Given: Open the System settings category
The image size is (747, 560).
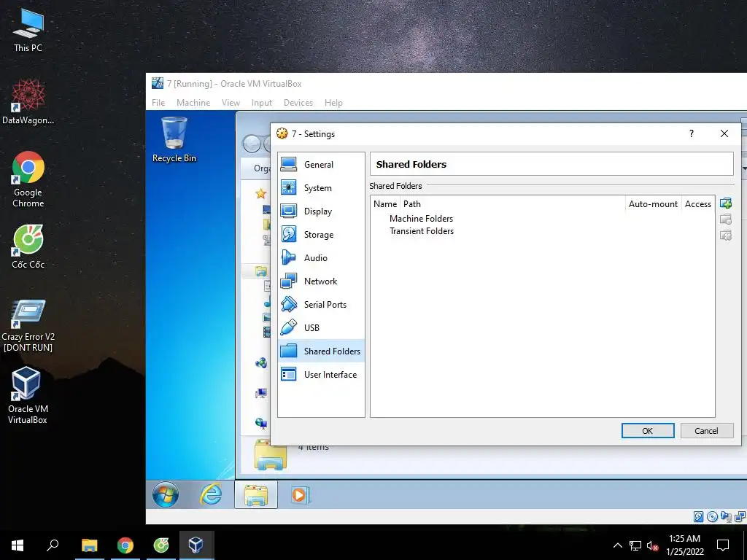Looking at the screenshot, I should pyautogui.click(x=321, y=187).
